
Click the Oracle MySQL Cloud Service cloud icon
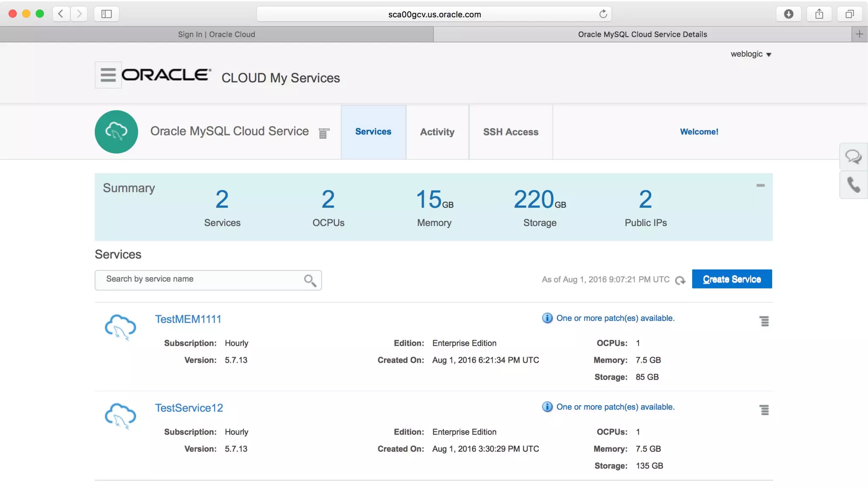coord(116,132)
